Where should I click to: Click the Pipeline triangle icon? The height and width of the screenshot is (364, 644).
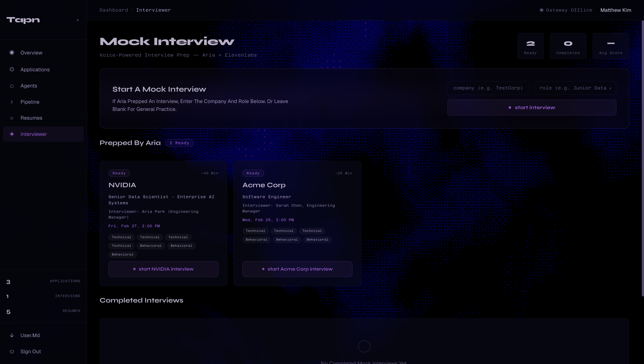[12, 102]
